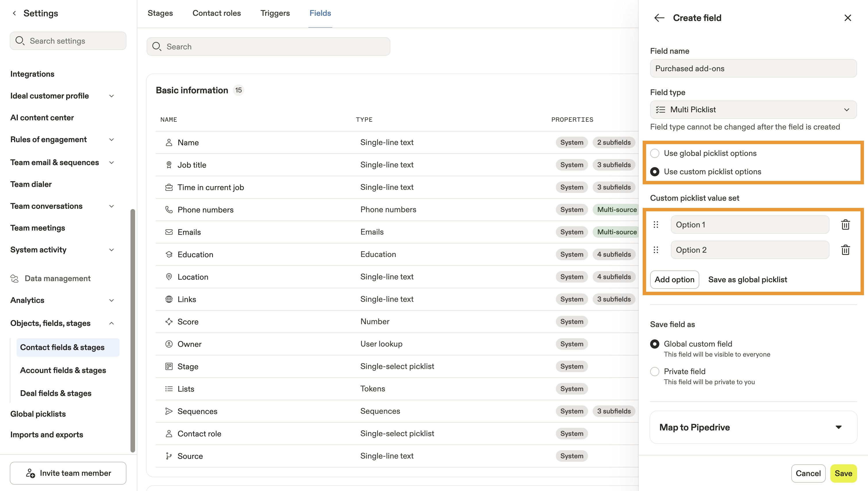Click the yellow Save button
The width and height of the screenshot is (868, 491).
(843, 473)
